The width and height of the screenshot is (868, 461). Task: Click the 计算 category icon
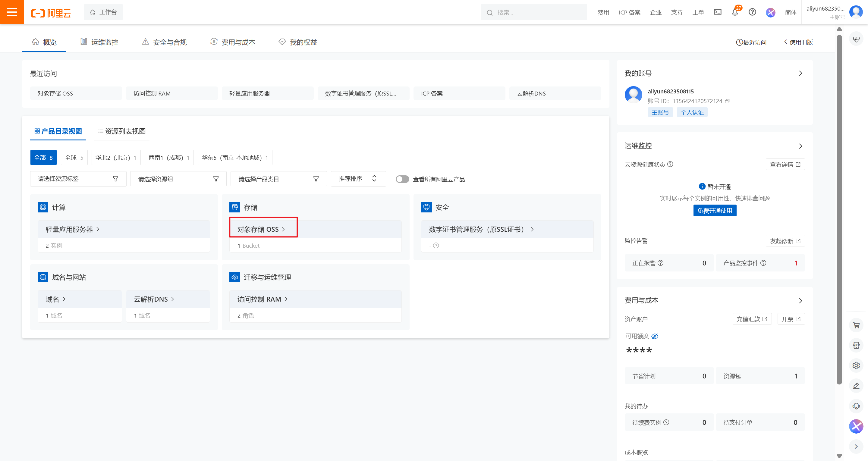(x=43, y=207)
